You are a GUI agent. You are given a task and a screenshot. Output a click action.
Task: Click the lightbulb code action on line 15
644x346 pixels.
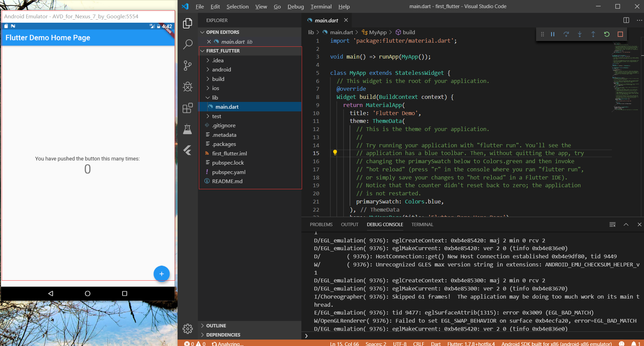click(335, 153)
